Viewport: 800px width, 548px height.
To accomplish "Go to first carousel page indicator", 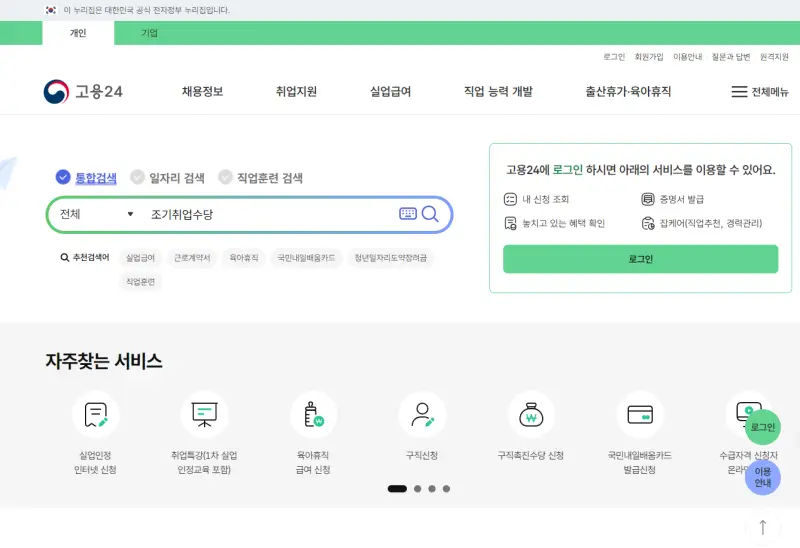I will coord(397,489).
